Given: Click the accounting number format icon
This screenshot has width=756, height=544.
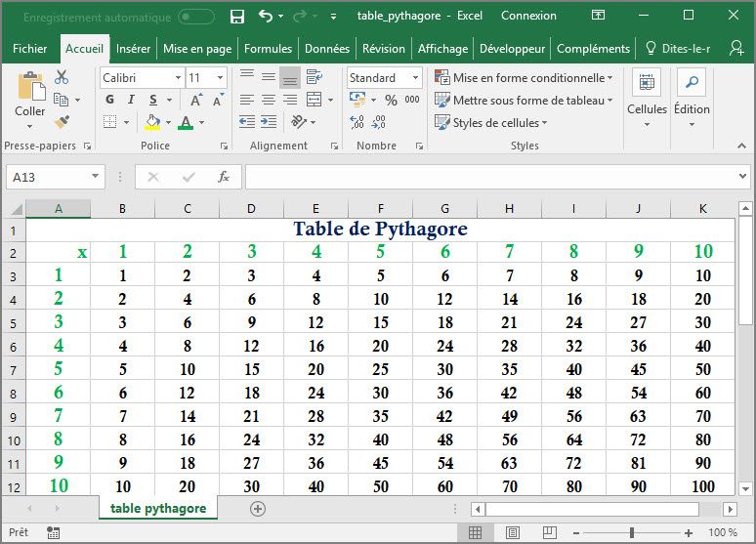Looking at the screenshot, I should click(357, 100).
